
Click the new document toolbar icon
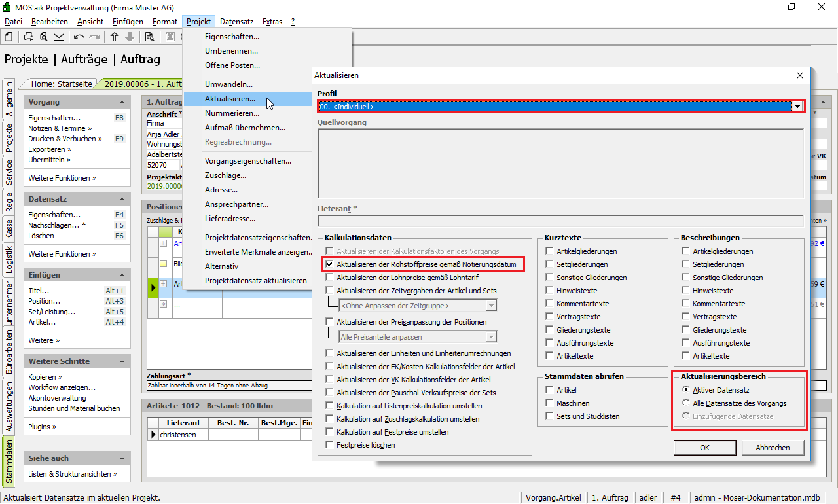tap(10, 37)
